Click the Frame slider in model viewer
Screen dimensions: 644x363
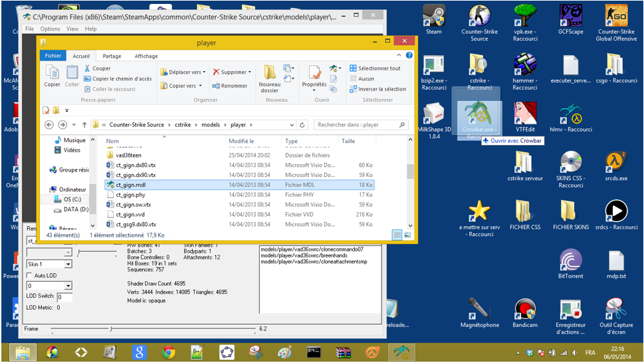153,328
